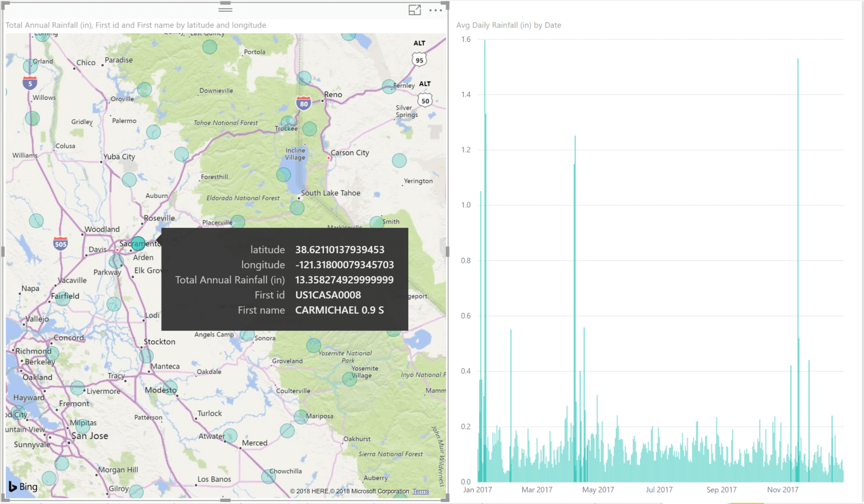
Task: Click the Nov 2017 axis label
Action: (x=782, y=489)
